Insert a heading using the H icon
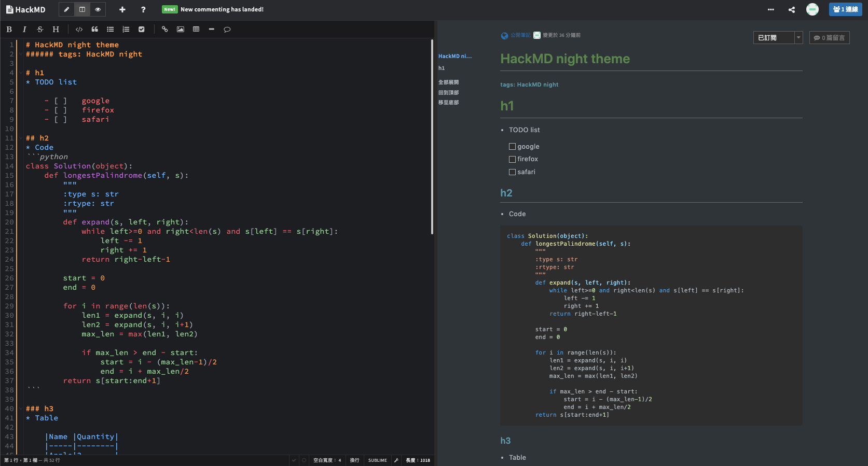The width and height of the screenshot is (868, 466). [x=56, y=30]
